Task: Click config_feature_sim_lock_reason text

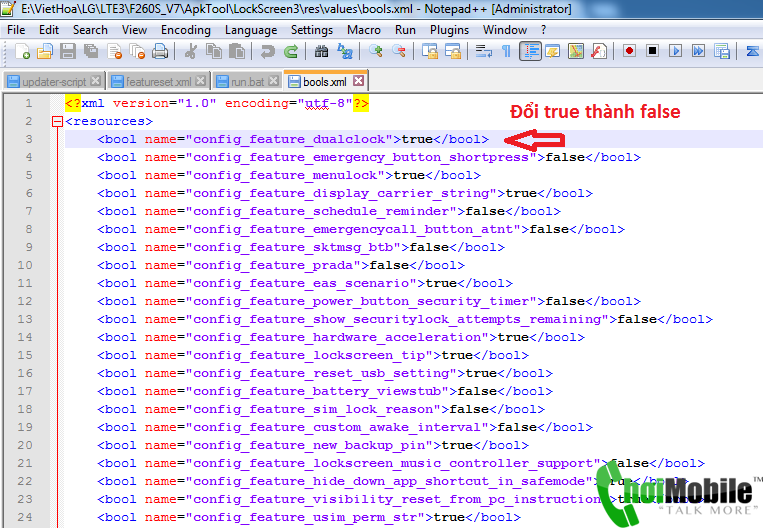Action: [313, 409]
